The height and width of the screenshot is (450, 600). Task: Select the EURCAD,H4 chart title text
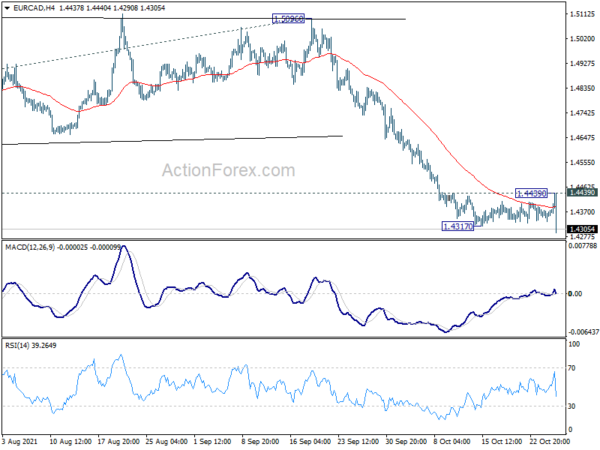coord(34,8)
